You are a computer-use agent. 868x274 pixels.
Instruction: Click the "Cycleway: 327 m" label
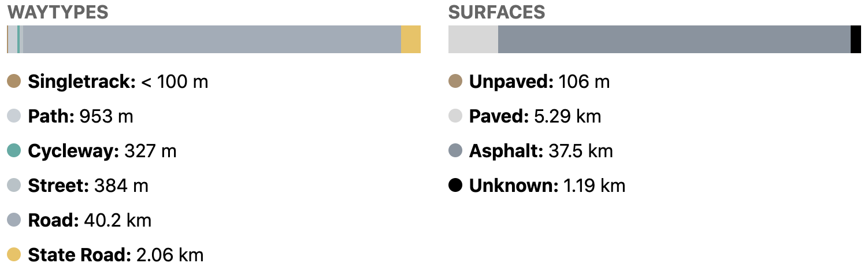(102, 151)
